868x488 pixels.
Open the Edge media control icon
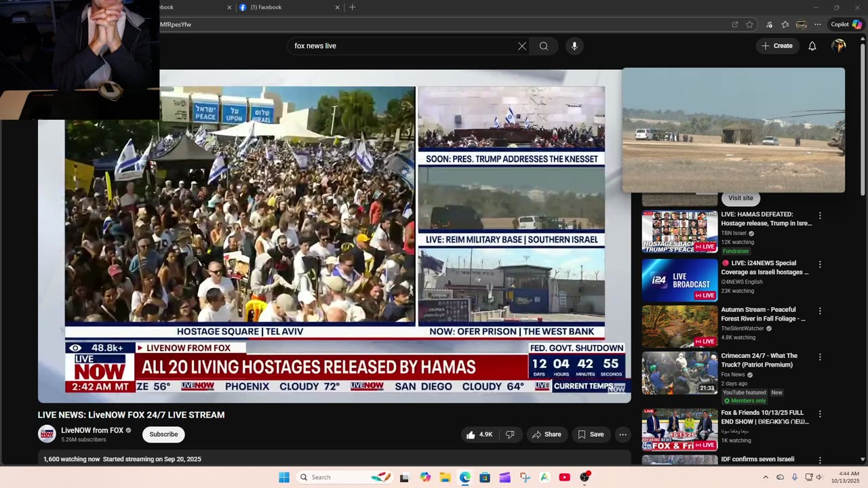coord(769,24)
